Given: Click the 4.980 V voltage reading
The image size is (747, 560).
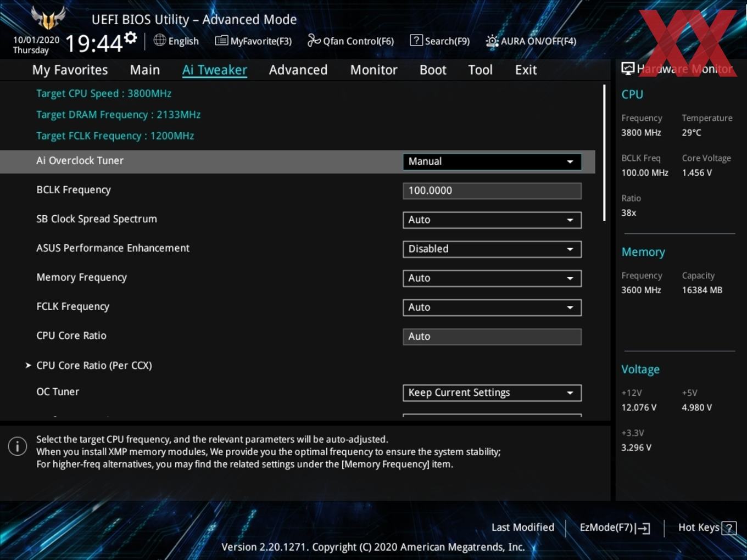Looking at the screenshot, I should click(696, 407).
